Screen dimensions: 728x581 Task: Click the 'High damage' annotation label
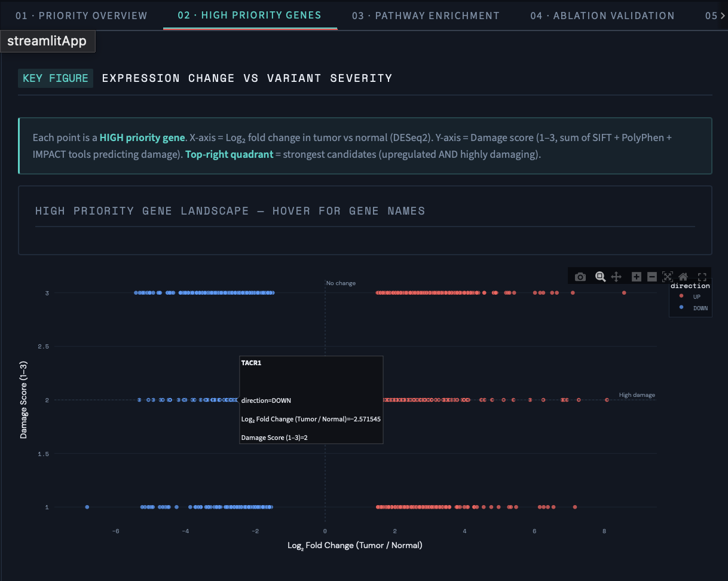(x=637, y=395)
